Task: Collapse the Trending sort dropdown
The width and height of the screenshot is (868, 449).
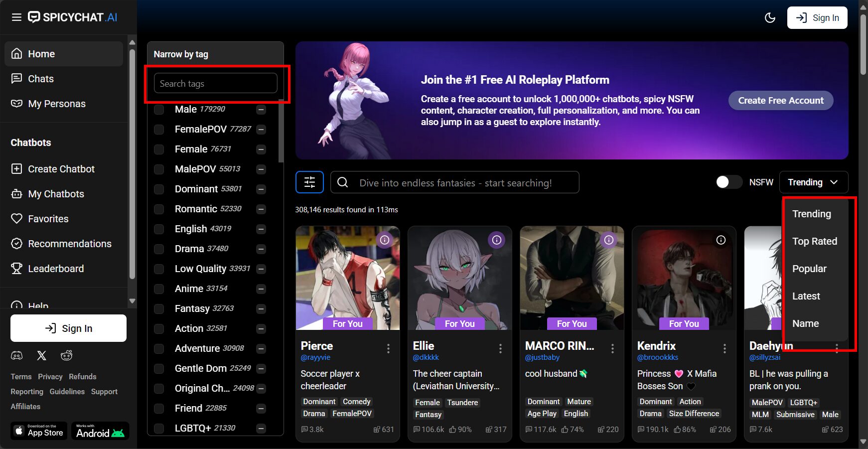Action: click(x=814, y=182)
